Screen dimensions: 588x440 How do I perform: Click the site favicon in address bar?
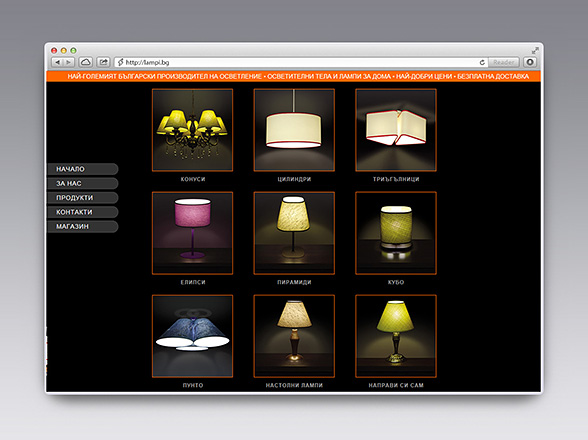(120, 62)
